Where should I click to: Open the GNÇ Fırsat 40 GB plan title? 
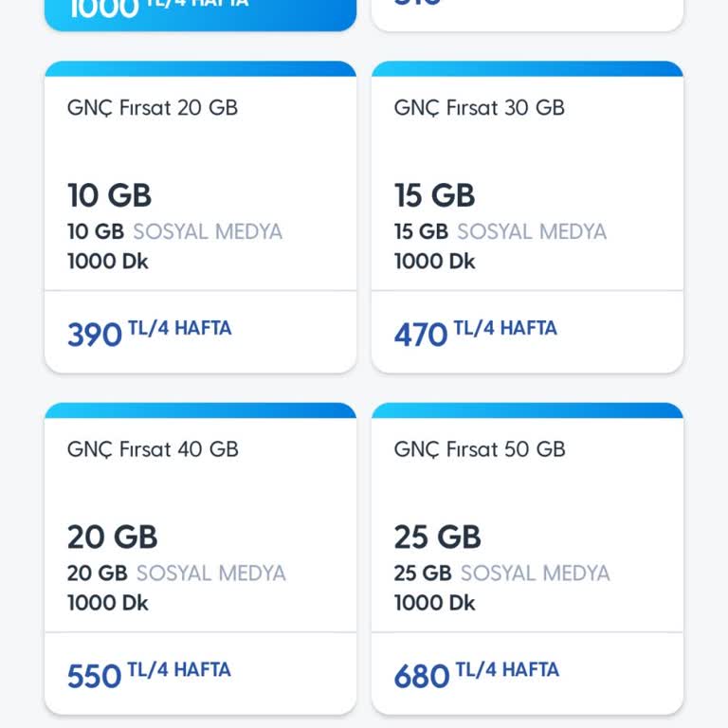click(x=153, y=448)
